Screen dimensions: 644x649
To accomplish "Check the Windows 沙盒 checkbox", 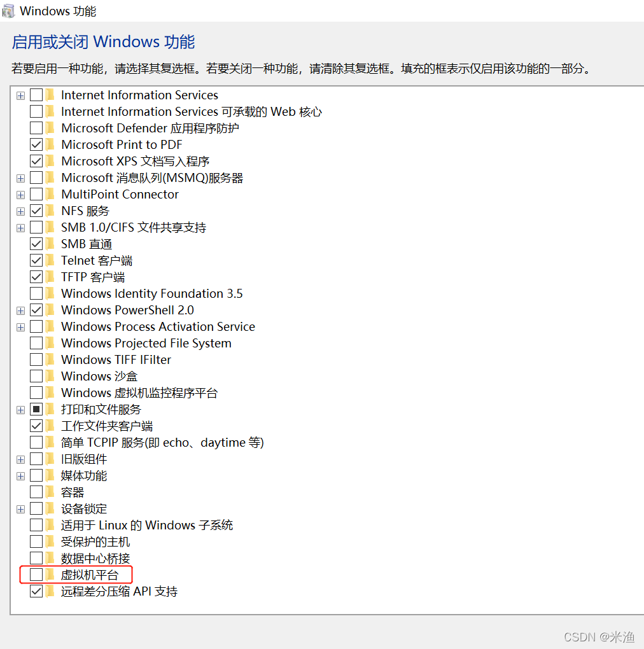I will coord(36,376).
